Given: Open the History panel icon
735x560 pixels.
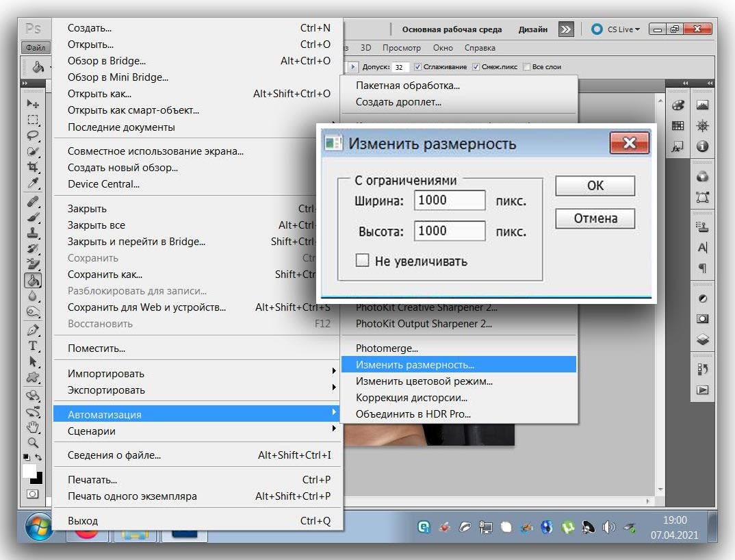Looking at the screenshot, I should pyautogui.click(x=702, y=369).
